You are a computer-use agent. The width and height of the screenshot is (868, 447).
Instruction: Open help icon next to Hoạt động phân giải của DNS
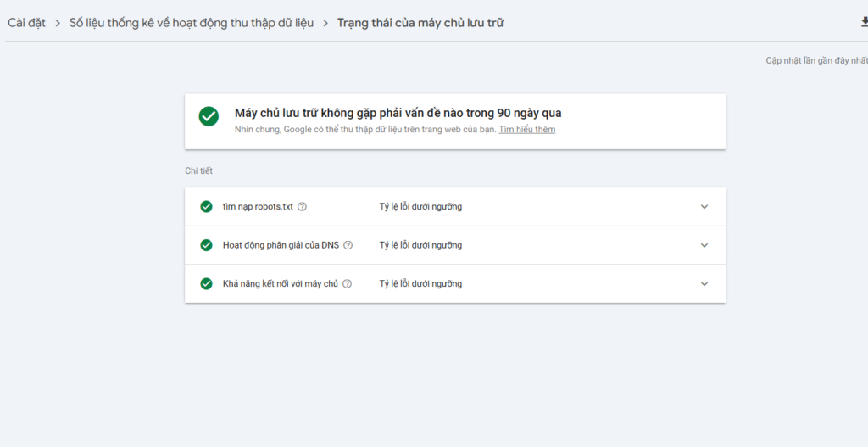click(348, 245)
